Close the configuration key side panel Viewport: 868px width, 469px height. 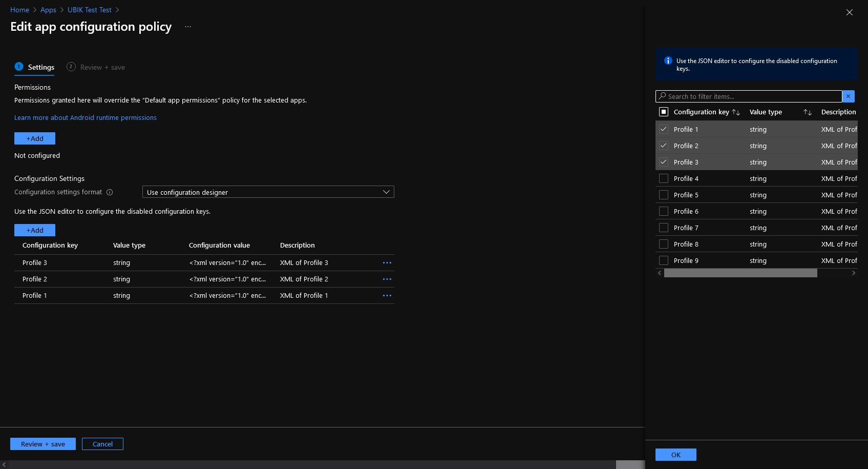[849, 12]
